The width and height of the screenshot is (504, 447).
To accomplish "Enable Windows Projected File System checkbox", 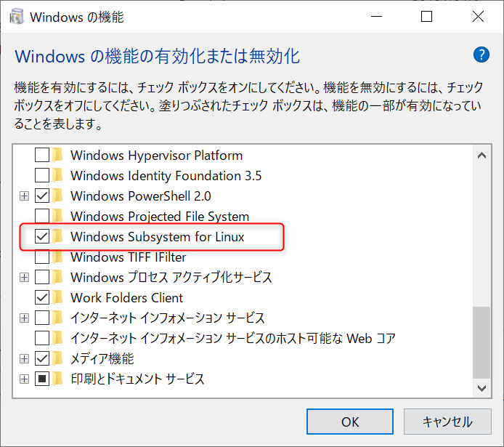I will [x=42, y=216].
